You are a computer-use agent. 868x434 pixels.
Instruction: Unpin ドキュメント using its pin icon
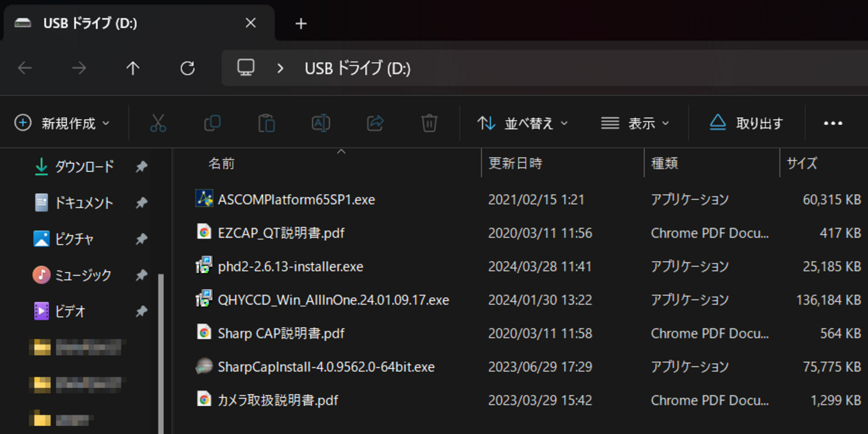(141, 203)
